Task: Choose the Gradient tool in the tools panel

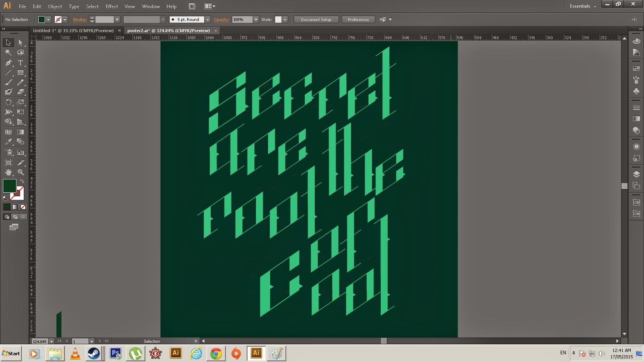Action: [x=21, y=132]
